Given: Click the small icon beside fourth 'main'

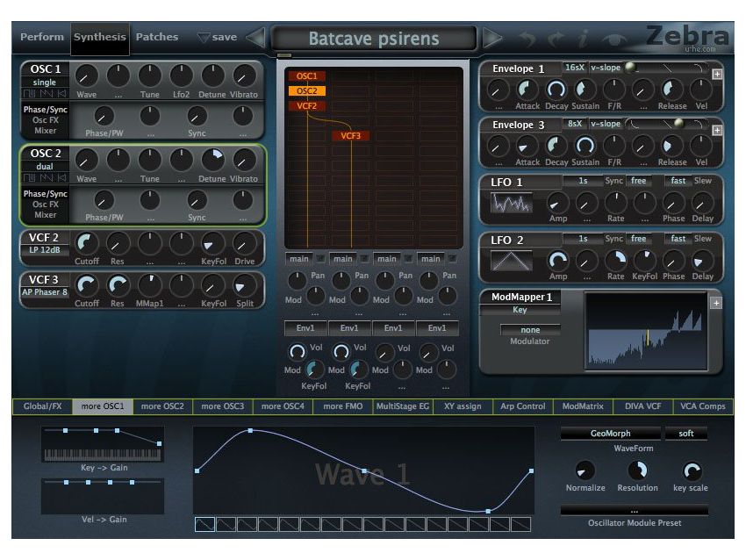Looking at the screenshot, I should (453, 259).
